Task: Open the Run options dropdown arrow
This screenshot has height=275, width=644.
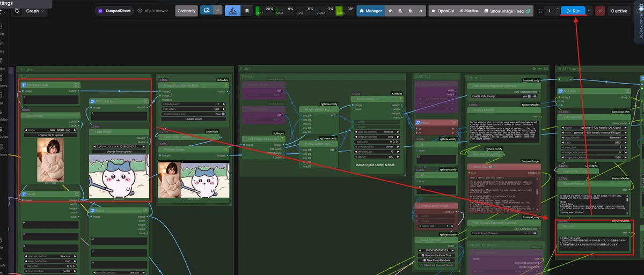Action: click(590, 11)
